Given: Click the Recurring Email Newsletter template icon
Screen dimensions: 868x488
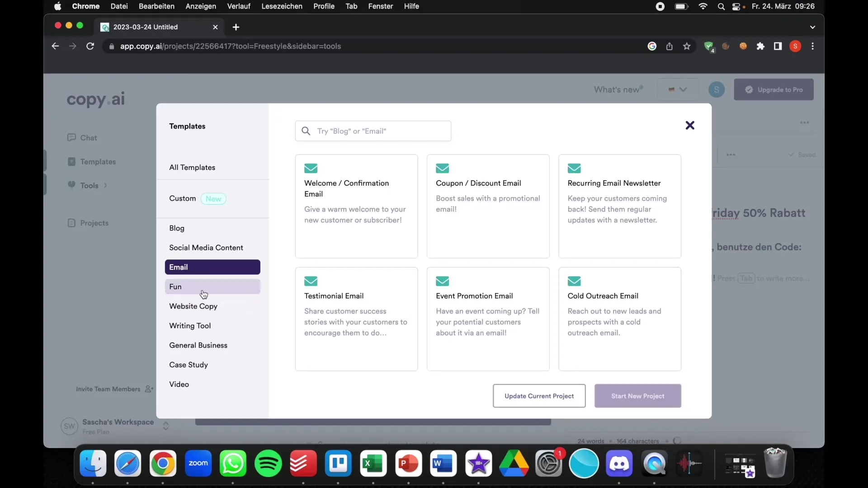Looking at the screenshot, I should pyautogui.click(x=574, y=169).
